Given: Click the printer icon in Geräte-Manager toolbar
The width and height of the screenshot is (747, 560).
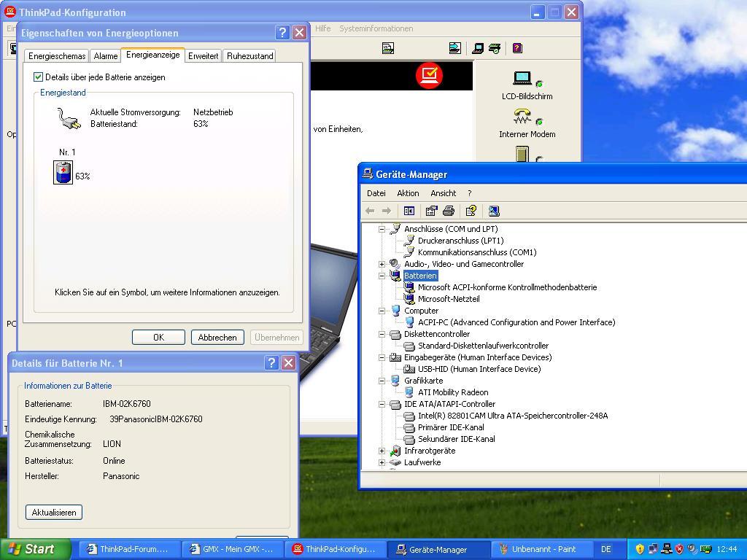Looking at the screenshot, I should tap(449, 211).
